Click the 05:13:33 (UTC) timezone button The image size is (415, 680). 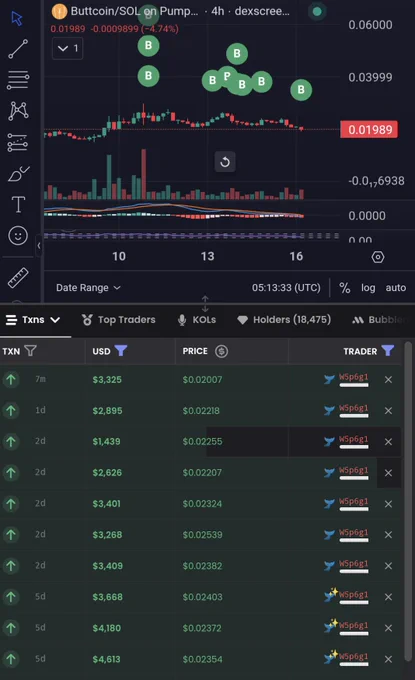pos(286,288)
